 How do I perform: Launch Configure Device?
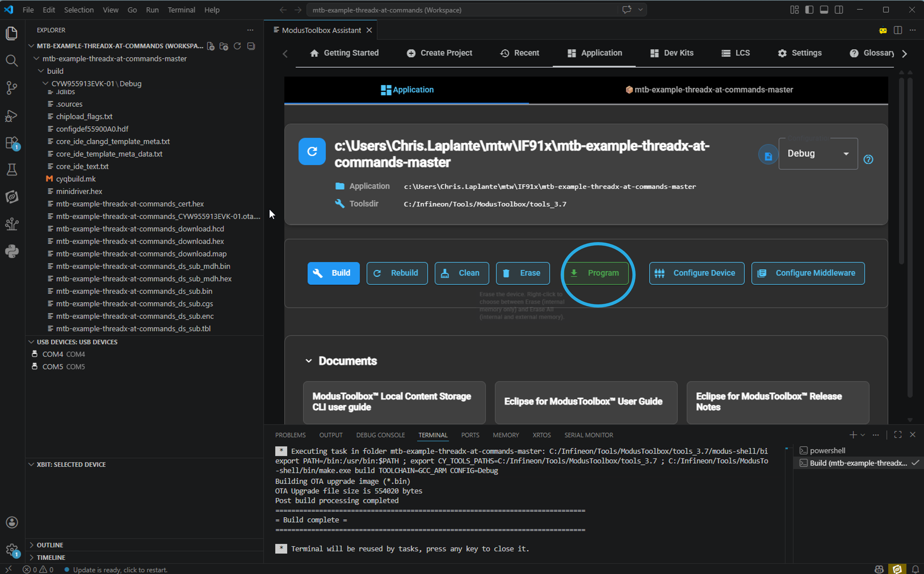point(697,273)
